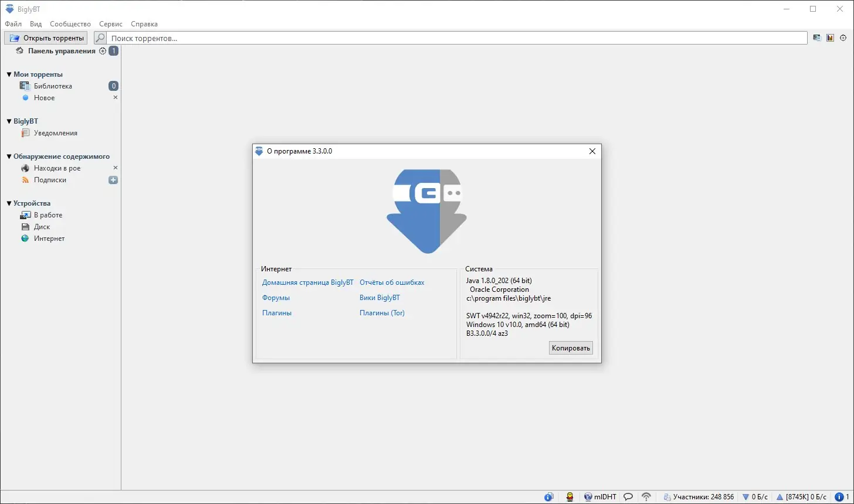Click the mIDHT globe icon in status bar

tap(588, 497)
